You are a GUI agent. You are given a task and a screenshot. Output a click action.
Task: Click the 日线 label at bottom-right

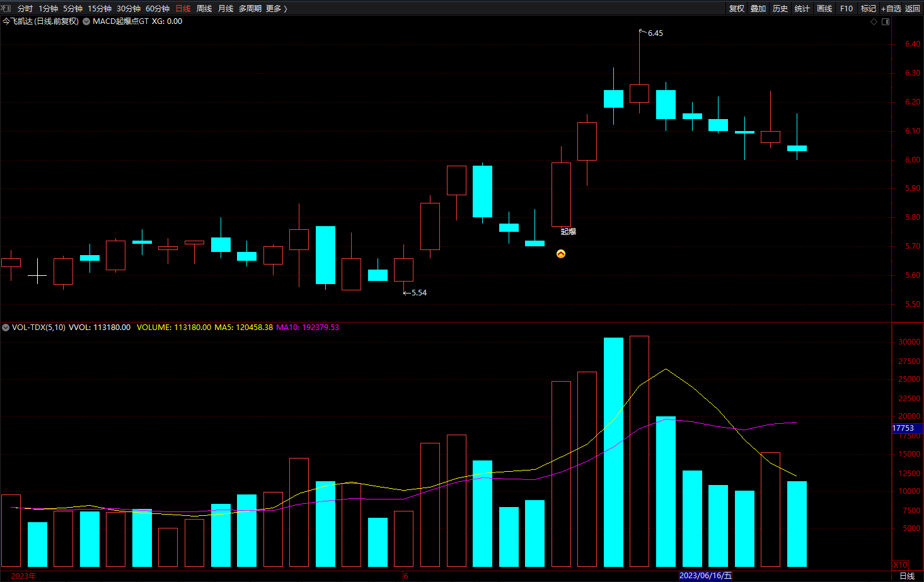[x=907, y=576]
